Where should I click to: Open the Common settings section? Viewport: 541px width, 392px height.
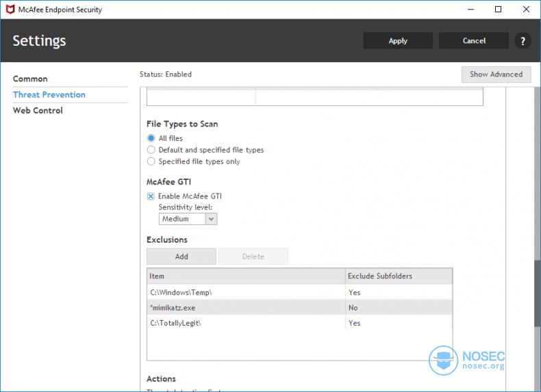(x=30, y=79)
